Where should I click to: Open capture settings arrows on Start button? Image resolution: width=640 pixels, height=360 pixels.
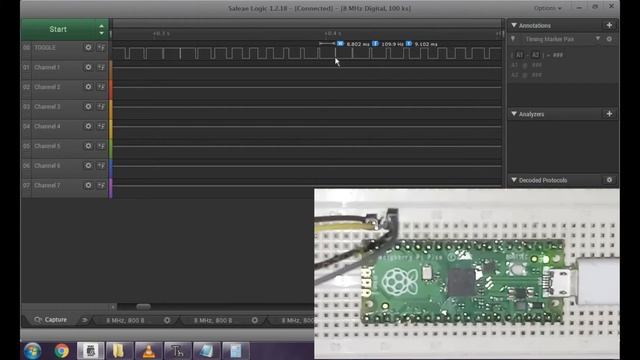click(101, 29)
